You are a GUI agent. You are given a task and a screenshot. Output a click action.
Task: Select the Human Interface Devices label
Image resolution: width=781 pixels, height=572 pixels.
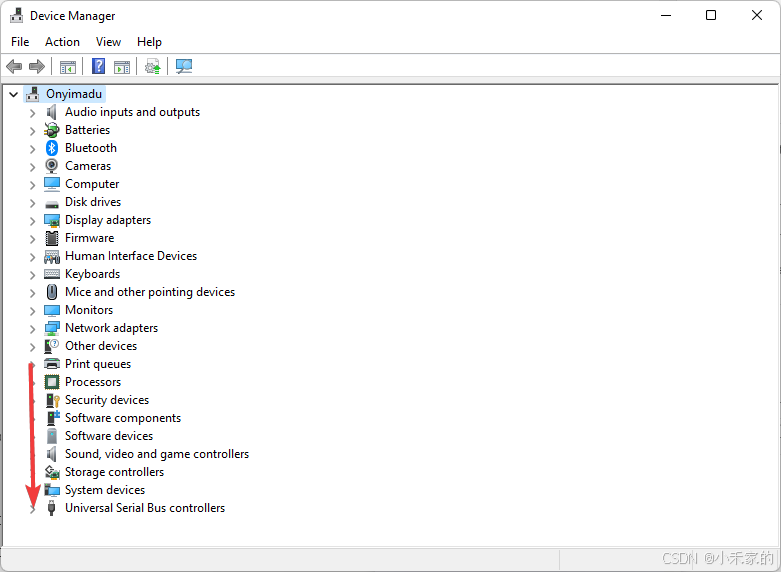pos(131,256)
